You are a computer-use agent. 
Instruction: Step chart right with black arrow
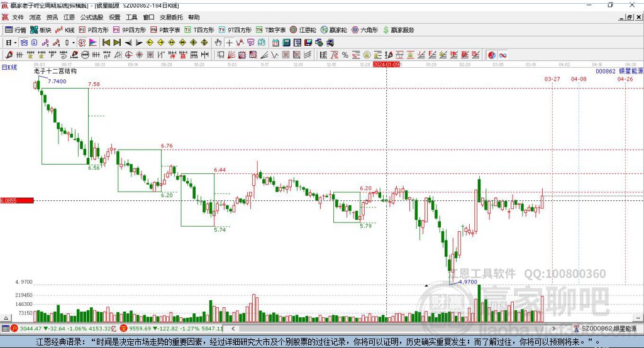tap(139, 43)
